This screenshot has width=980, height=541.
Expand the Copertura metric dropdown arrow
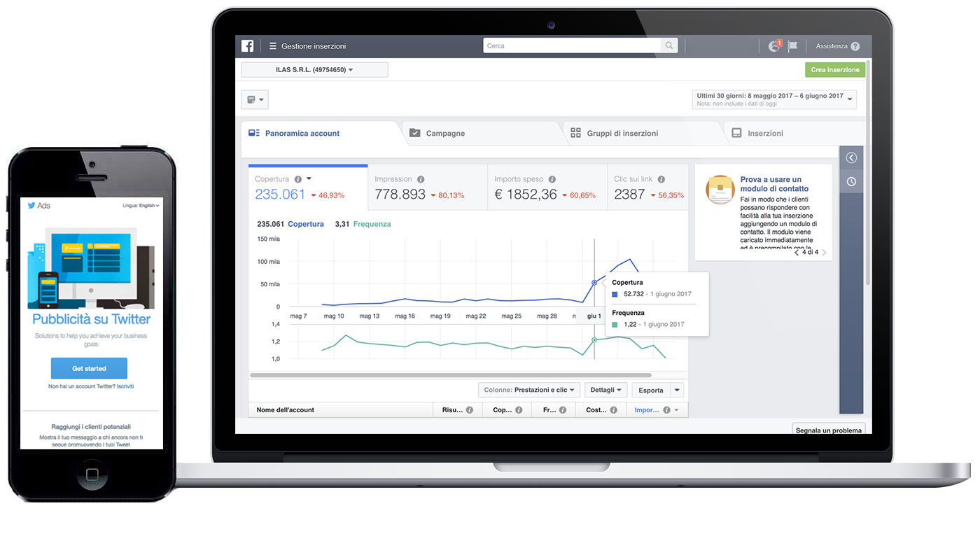309,179
